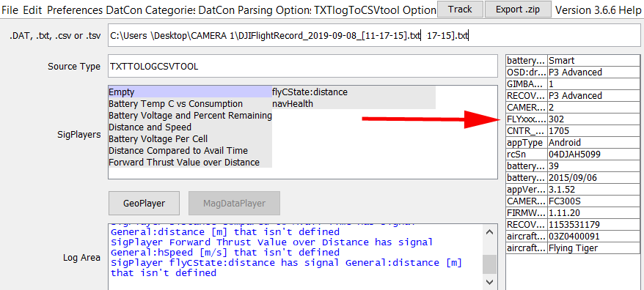Click the Export .zip button
Image resolution: width=644 pixels, height=290 pixels.
(517, 9)
